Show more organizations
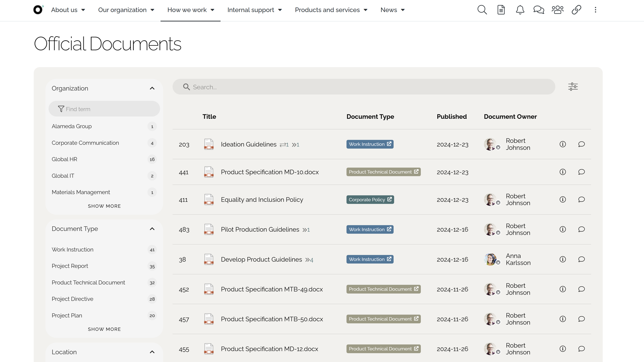The width and height of the screenshot is (644, 362). (104, 206)
